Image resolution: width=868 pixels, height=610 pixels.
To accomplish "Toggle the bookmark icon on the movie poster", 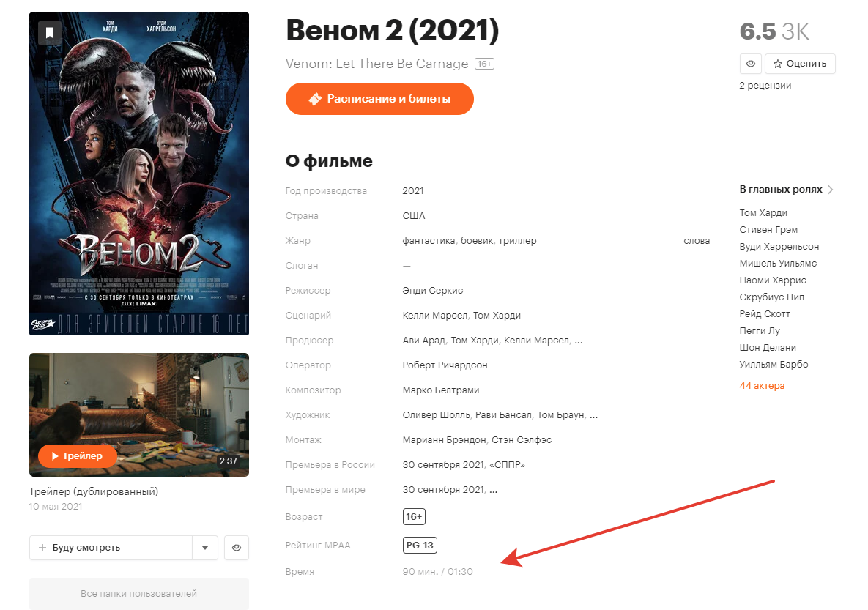I will click(x=49, y=33).
